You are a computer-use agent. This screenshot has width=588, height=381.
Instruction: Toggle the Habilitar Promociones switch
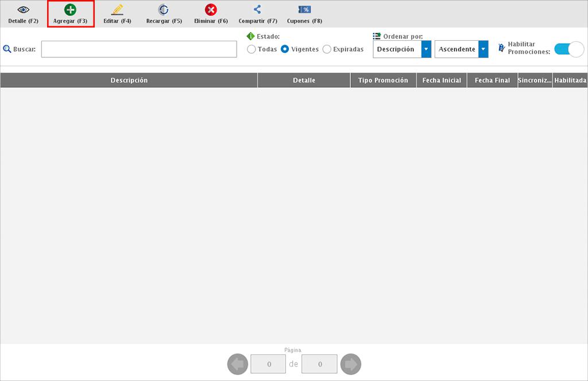[568, 49]
